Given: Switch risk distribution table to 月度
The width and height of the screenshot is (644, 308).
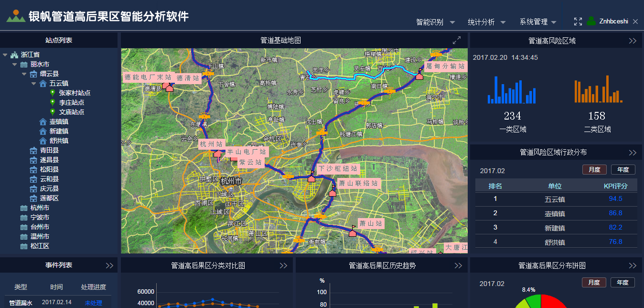Looking at the screenshot, I should (594, 170).
